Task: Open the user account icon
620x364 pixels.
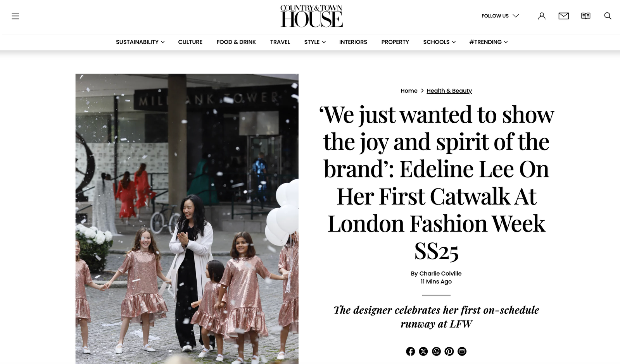Action: click(542, 16)
